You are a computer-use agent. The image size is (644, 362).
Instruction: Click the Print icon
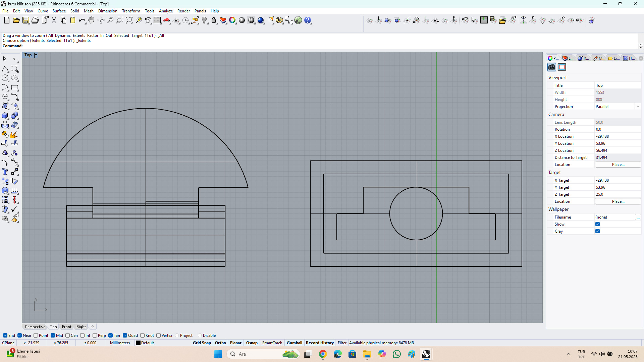35,20
